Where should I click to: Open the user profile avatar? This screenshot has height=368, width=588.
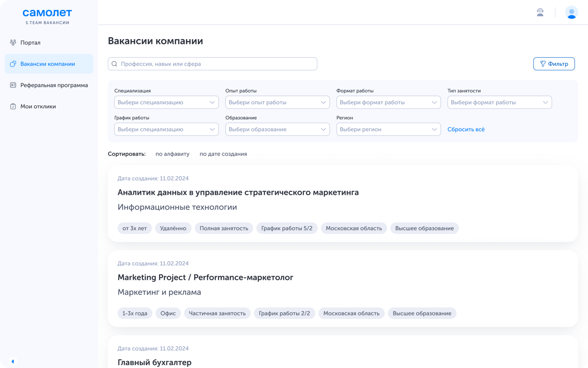(x=571, y=13)
